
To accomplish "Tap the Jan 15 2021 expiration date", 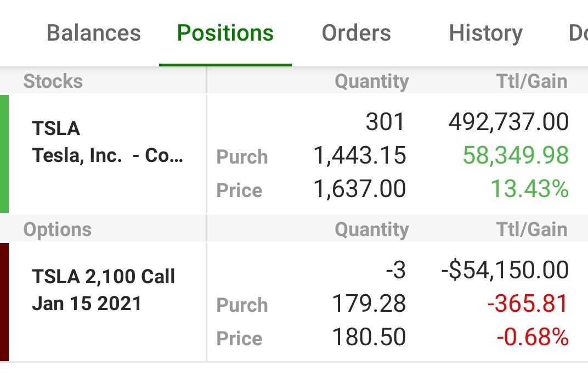I will [87, 304].
